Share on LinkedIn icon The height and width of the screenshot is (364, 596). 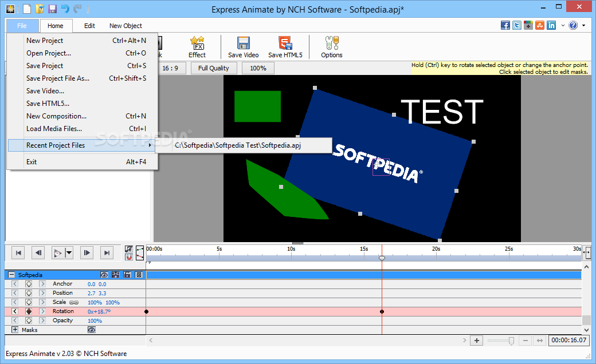coord(551,25)
